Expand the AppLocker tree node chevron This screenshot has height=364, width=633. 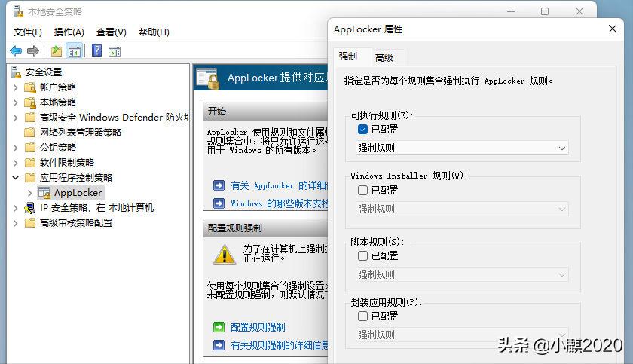tap(30, 193)
